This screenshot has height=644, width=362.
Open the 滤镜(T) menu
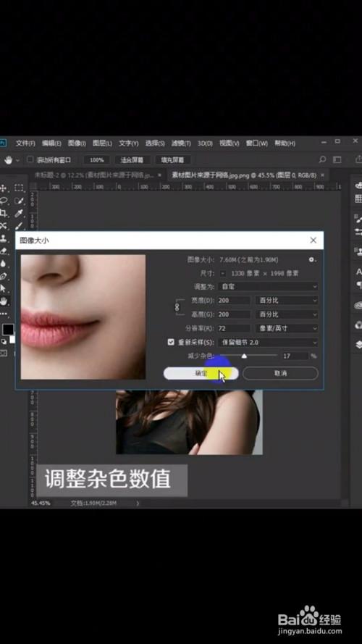[x=181, y=143]
